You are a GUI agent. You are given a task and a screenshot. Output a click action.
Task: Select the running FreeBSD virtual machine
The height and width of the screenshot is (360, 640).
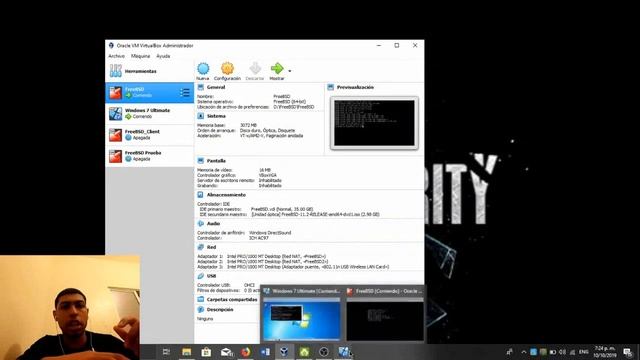pyautogui.click(x=149, y=92)
